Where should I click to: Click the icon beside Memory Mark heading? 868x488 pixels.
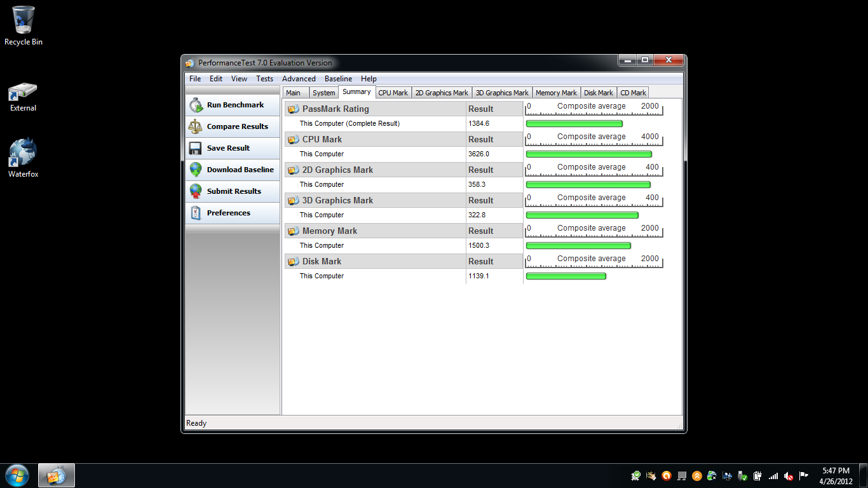(x=294, y=231)
